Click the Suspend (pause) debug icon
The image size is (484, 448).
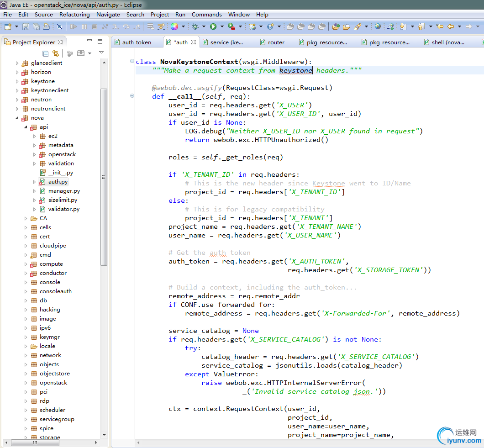[x=84, y=26]
